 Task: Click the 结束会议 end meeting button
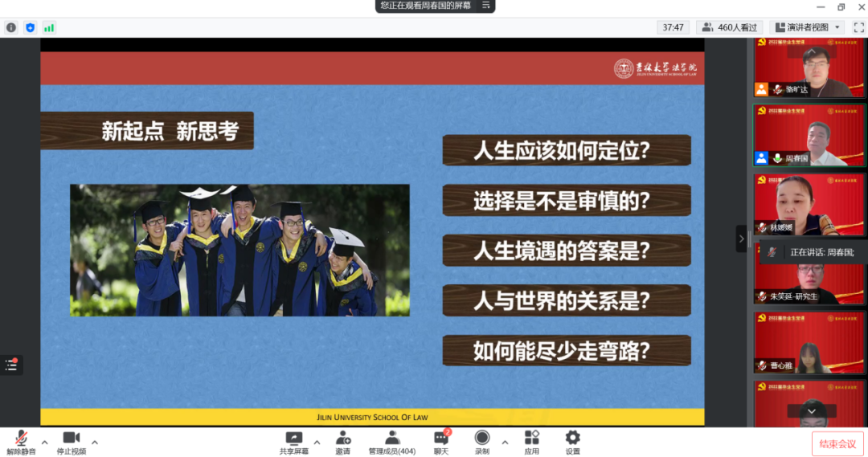(837, 443)
